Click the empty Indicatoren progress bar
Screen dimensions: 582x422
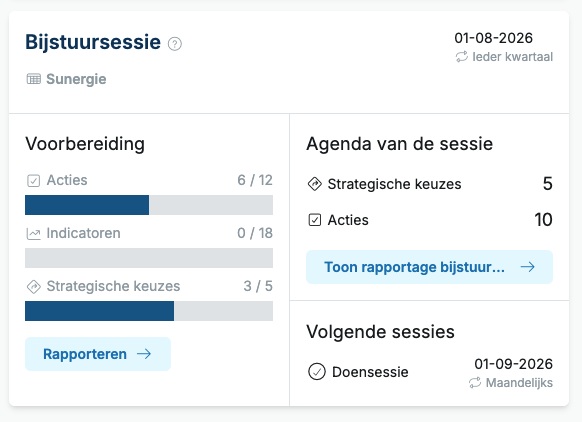click(149, 258)
